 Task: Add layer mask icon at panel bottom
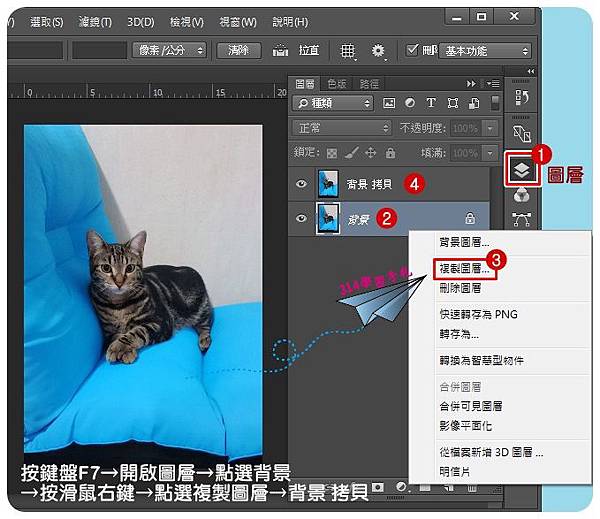377,487
